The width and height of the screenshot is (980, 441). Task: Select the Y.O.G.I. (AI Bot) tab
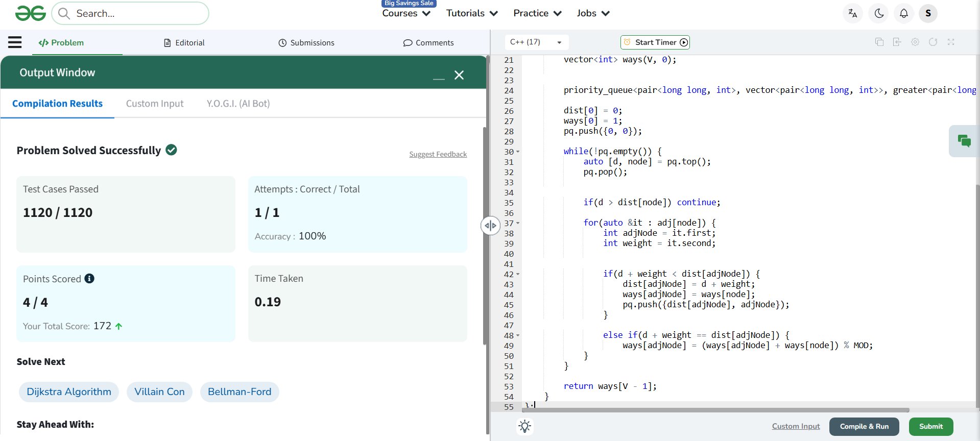238,104
